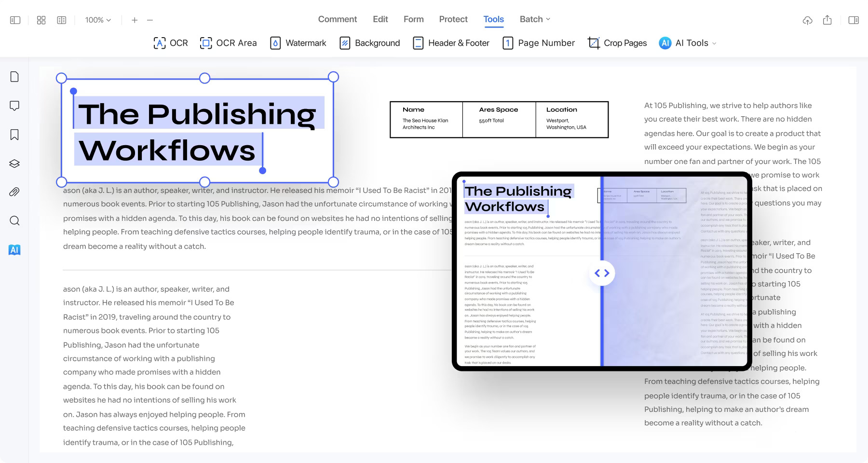Run the OCR tool
The image size is (868, 463).
pos(171,43)
